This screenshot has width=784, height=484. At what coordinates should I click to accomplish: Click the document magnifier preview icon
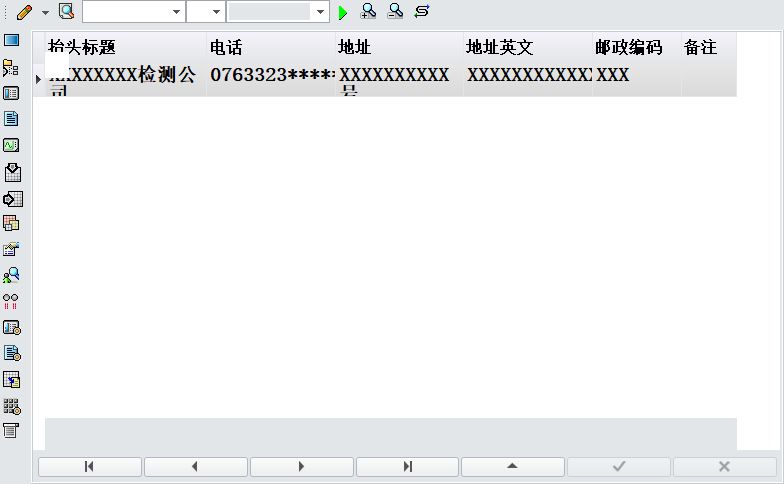point(66,12)
